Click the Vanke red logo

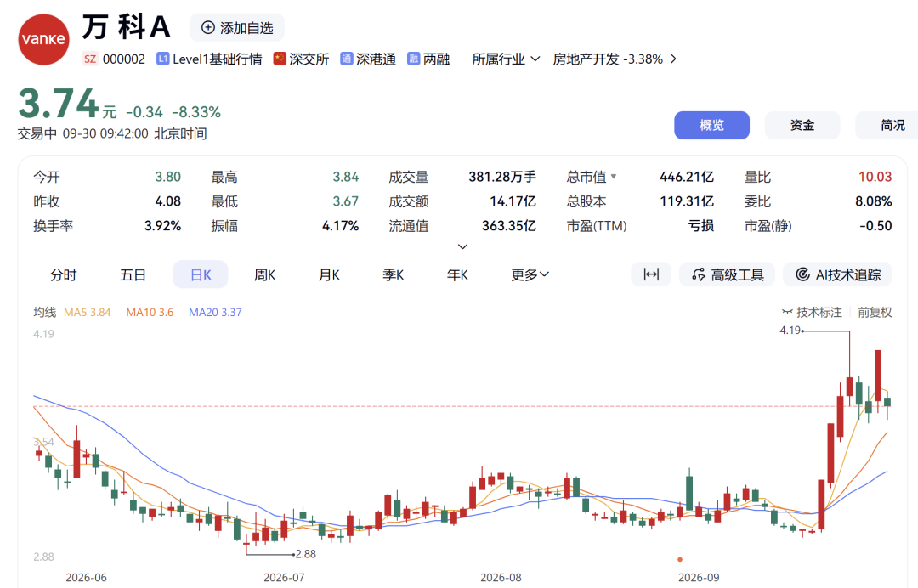point(44,39)
